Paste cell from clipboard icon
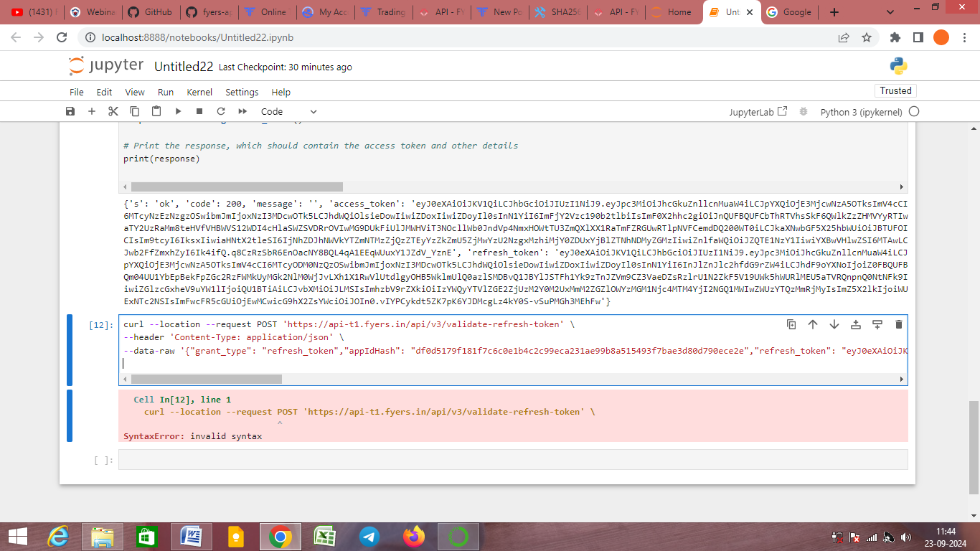Screen dimensions: 980x551 coord(156,111)
